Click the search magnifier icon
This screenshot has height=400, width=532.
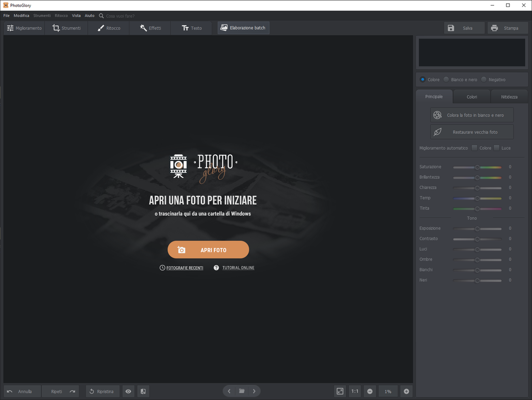(x=101, y=15)
